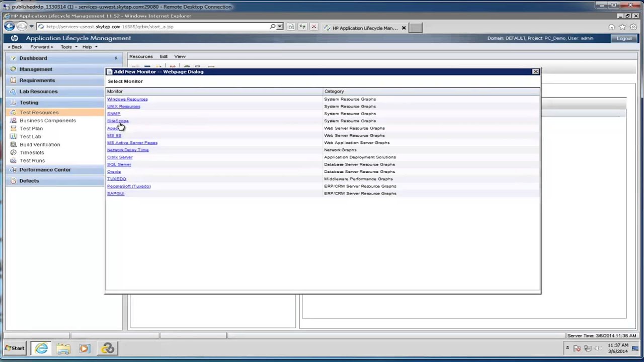Click the refresh page icon

[x=302, y=27]
